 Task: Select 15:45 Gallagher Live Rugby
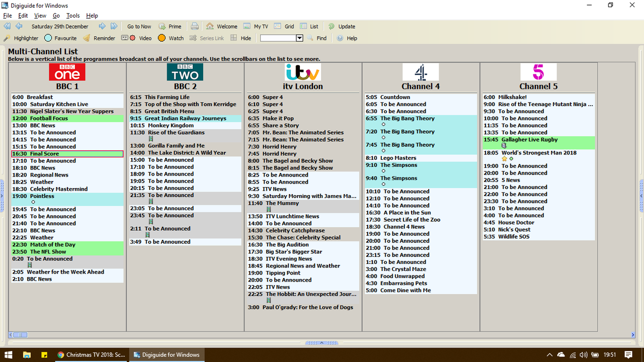click(x=539, y=143)
